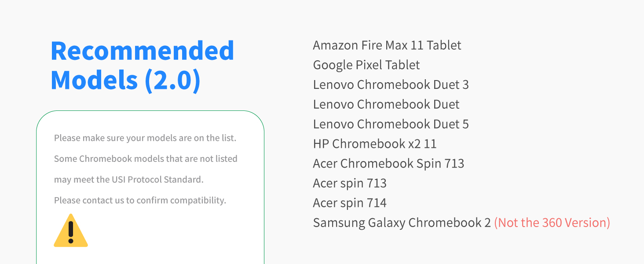Click the word "Recommended" in the blue heading
The image size is (644, 264).
pos(142,51)
